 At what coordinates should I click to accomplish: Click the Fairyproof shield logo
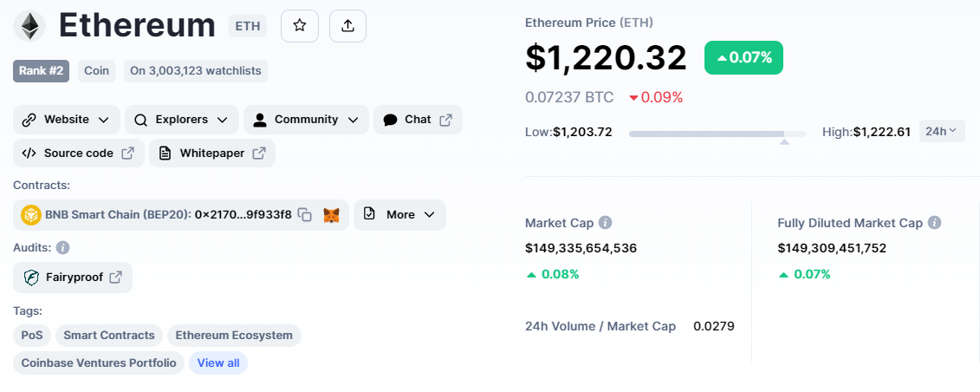pyautogui.click(x=31, y=277)
